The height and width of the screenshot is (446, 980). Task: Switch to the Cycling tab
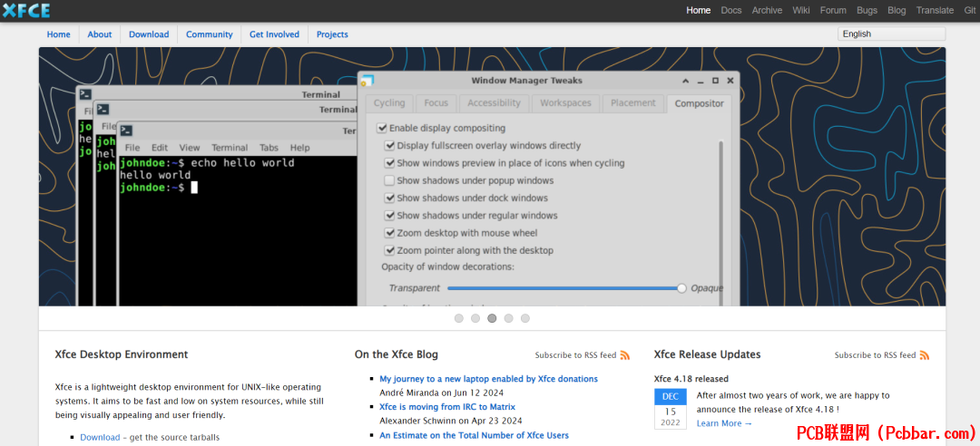[389, 103]
